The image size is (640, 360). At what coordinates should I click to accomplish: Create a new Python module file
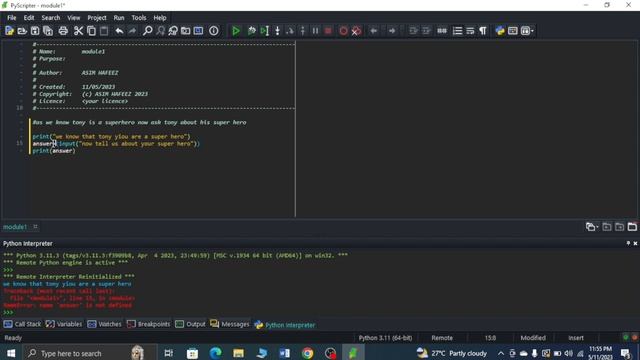(x=9, y=31)
